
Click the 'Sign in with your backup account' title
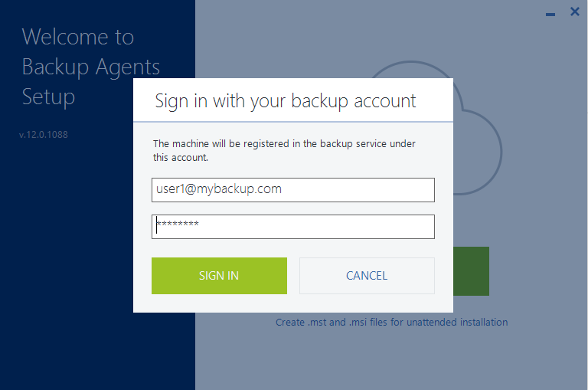tap(286, 101)
